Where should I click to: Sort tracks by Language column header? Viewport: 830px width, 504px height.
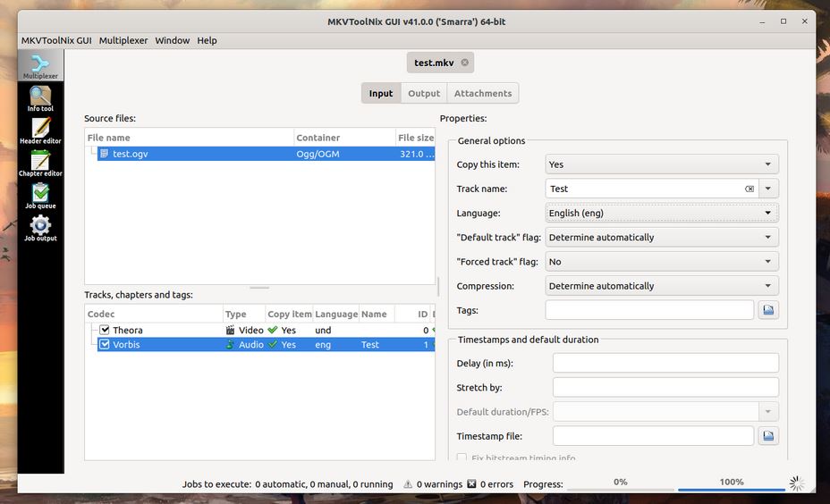336,315
